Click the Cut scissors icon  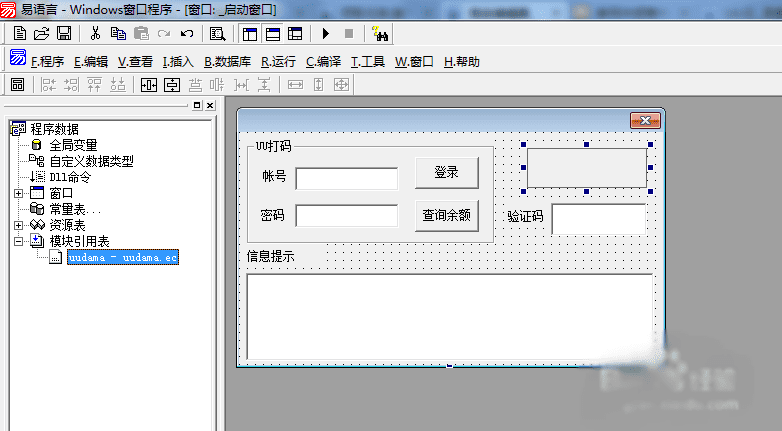[x=95, y=33]
